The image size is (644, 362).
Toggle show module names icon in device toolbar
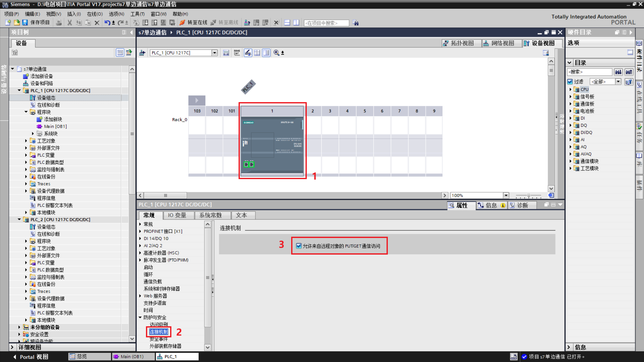(x=237, y=53)
